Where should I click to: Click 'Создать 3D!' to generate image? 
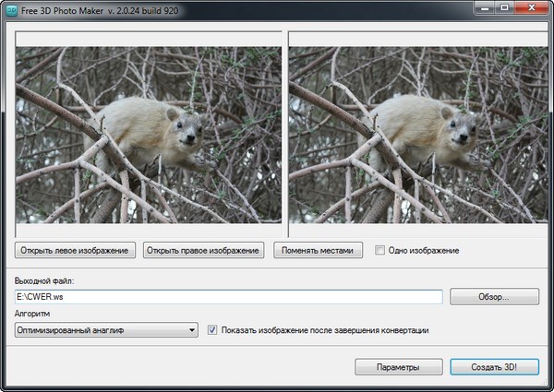tap(494, 367)
